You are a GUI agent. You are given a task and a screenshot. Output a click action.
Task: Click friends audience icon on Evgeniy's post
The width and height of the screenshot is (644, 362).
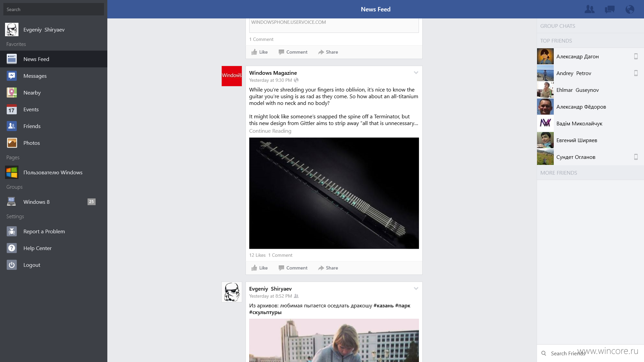coord(296,296)
